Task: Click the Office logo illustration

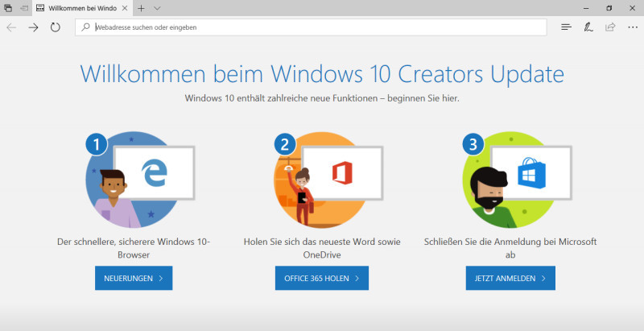Action: (x=342, y=172)
